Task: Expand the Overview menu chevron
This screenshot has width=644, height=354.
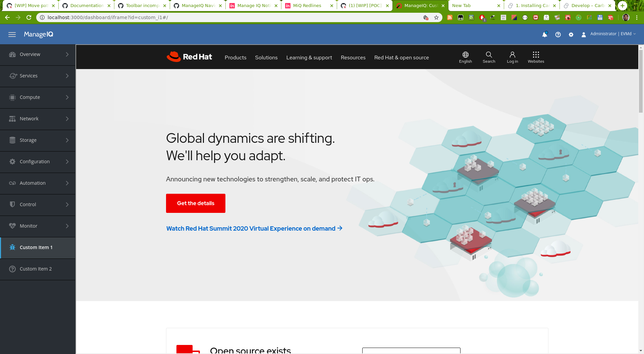Action: 67,54
